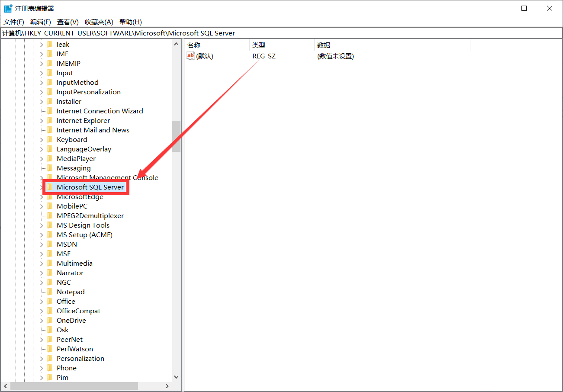Click the InputPersonalization folder icon
563x392 pixels.
point(50,92)
